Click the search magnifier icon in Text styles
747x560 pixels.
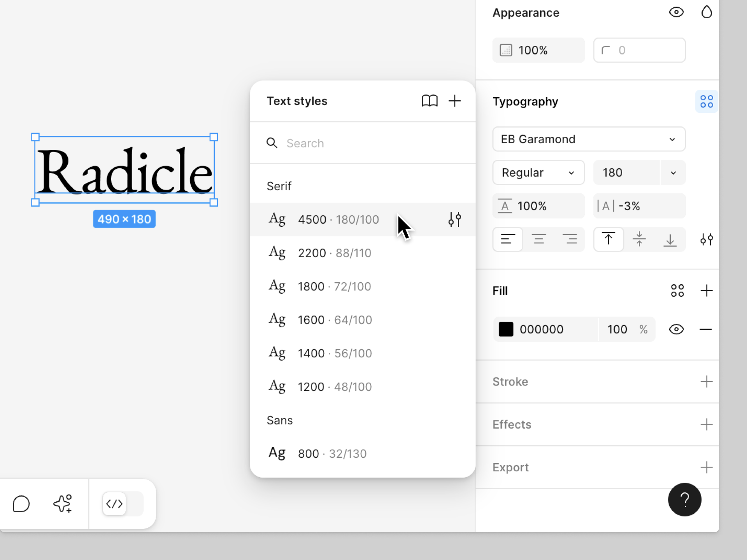[272, 143]
